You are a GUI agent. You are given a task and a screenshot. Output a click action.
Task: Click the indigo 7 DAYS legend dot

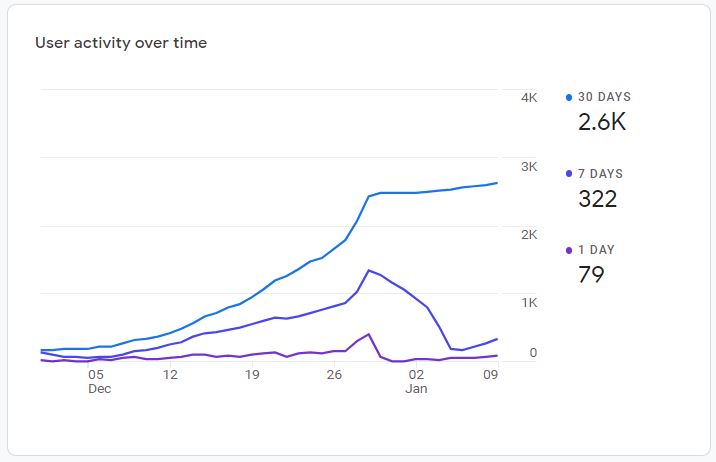(x=569, y=174)
